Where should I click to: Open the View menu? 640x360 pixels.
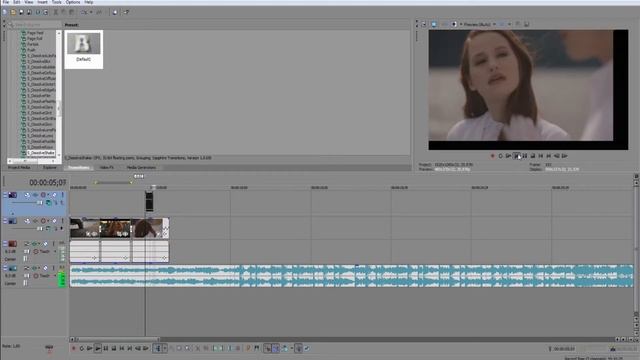point(29,2)
